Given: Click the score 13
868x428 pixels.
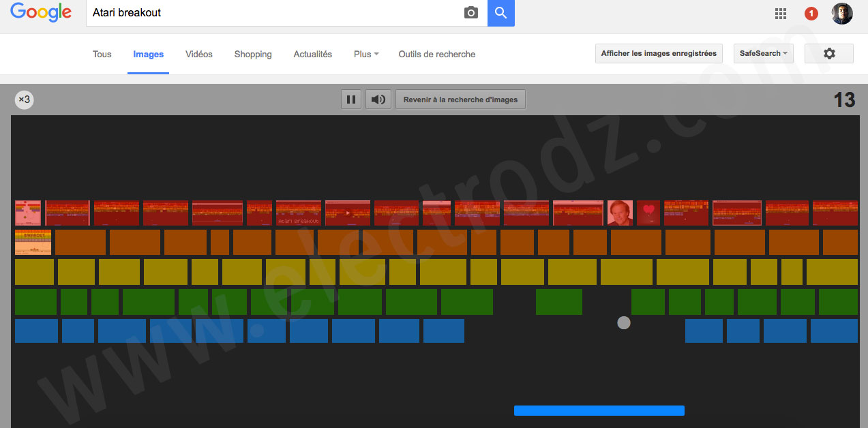Looking at the screenshot, I should tap(844, 100).
